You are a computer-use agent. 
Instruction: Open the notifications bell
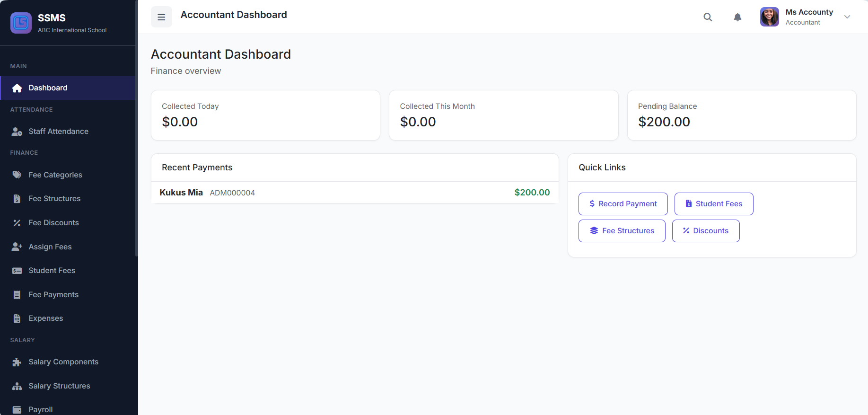[737, 17]
